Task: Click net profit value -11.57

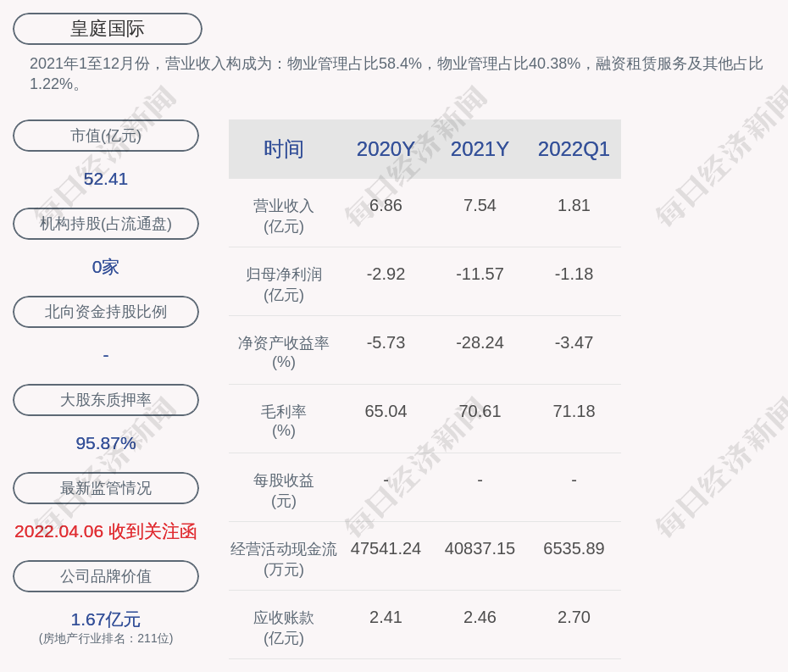Action: tap(480, 274)
